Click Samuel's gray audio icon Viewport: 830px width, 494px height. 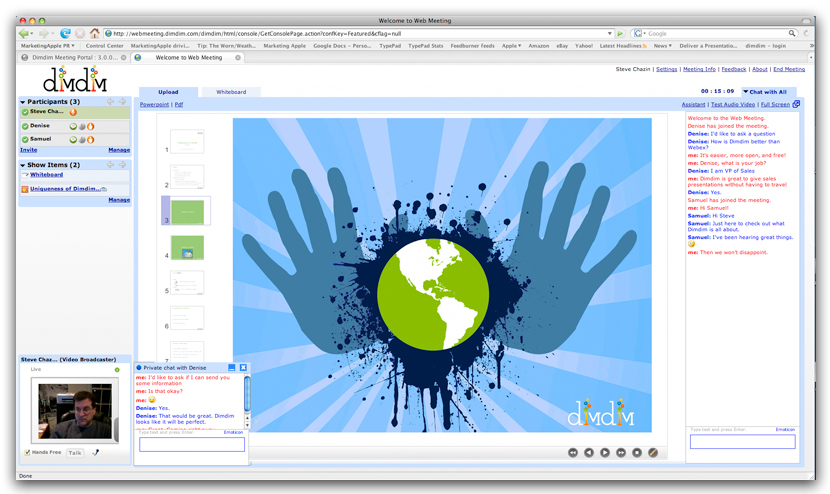pyautogui.click(x=82, y=140)
